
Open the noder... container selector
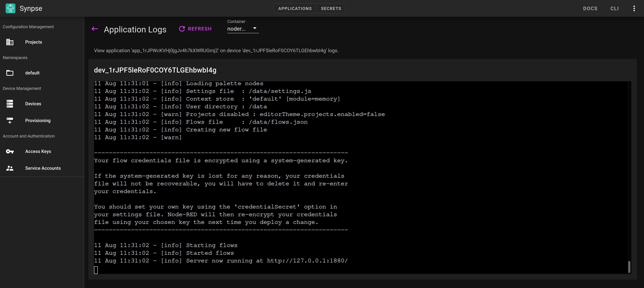pyautogui.click(x=236, y=29)
